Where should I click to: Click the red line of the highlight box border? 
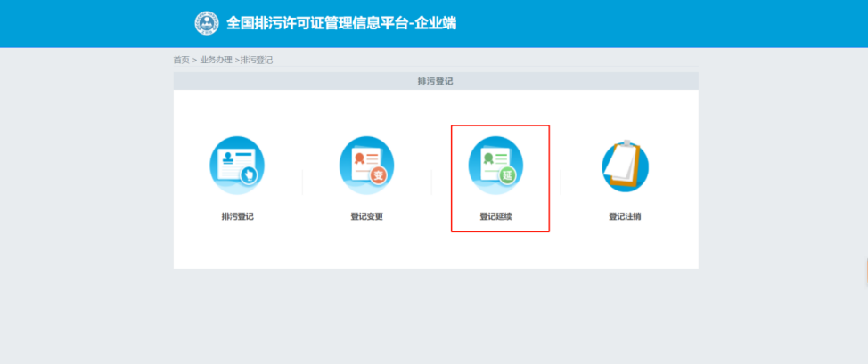pyautogui.click(x=451, y=178)
